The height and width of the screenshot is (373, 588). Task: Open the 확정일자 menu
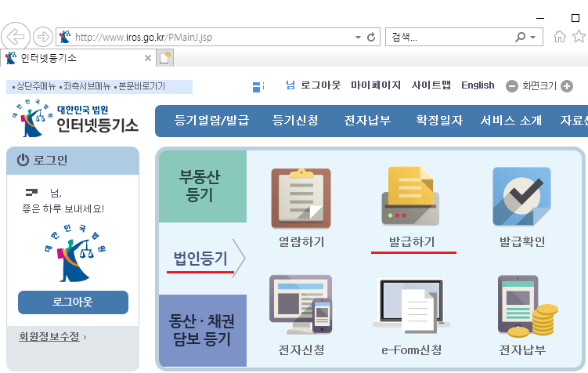tap(439, 121)
